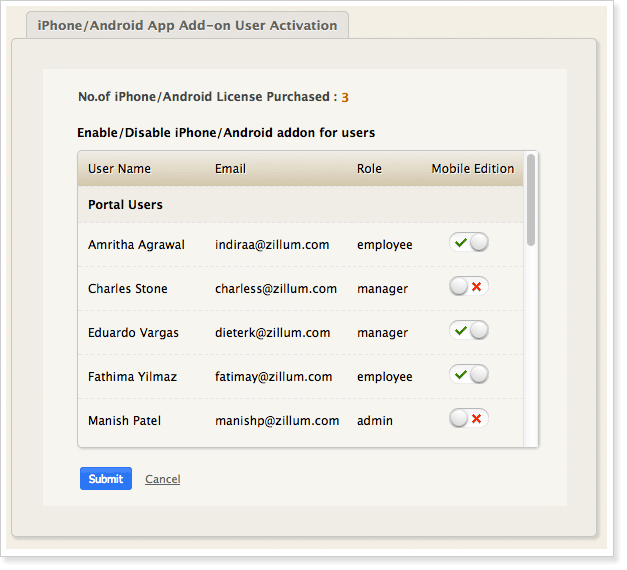Click the purchased license count 3
Image resolution: width=627 pixels, height=570 pixels.
pos(345,98)
